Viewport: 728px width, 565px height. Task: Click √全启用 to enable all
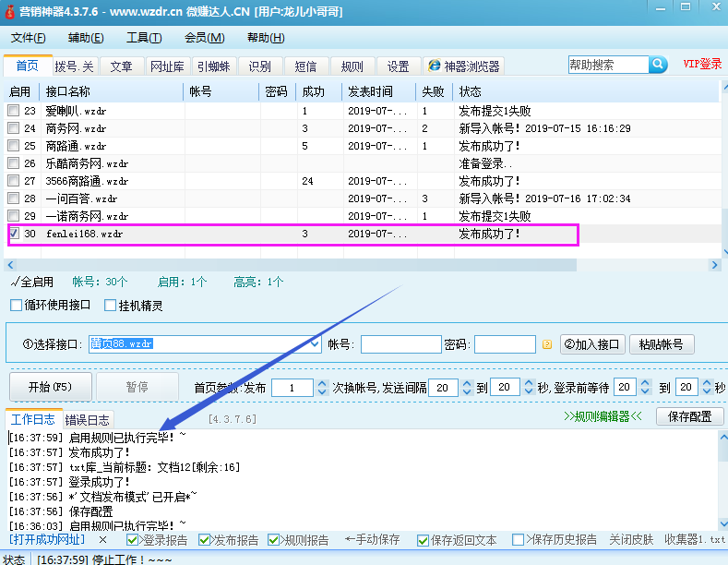[31, 282]
